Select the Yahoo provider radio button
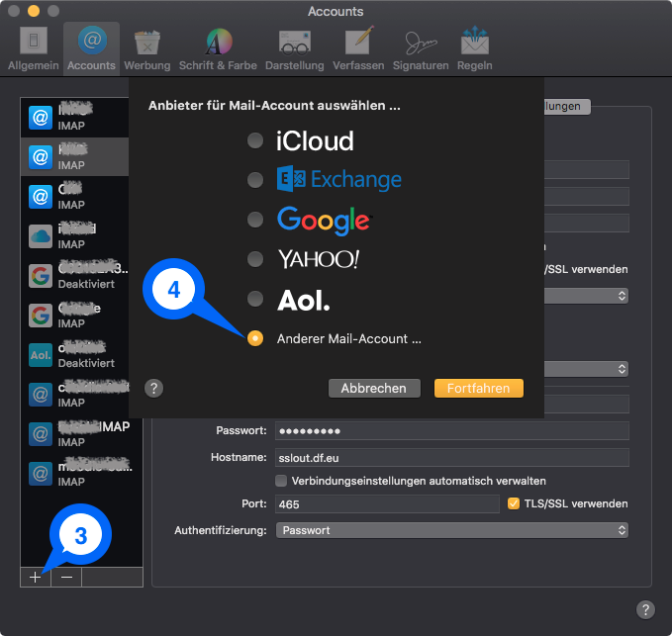 (255, 259)
